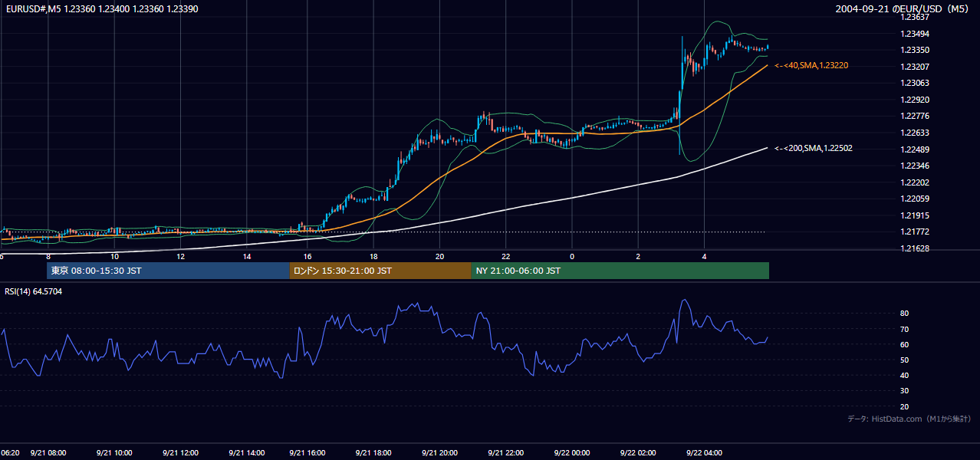Viewport: 980px width, 460px height.
Task: Select the London 15:30-21:00 JST session bar
Action: point(380,271)
